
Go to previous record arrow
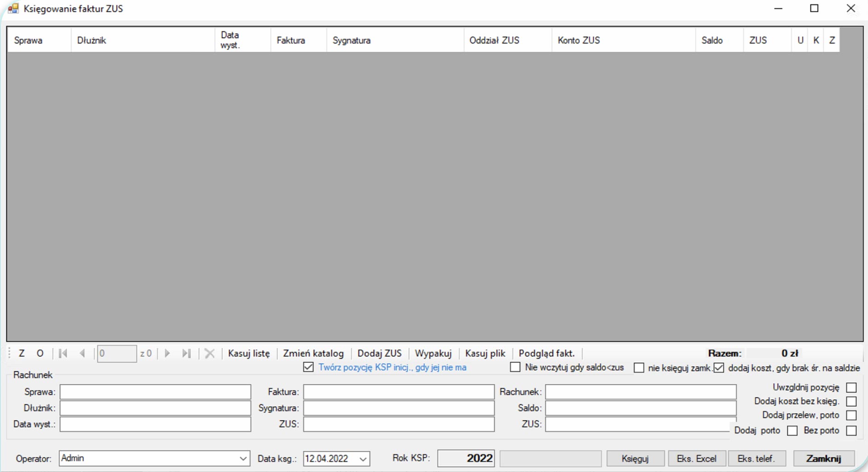[x=82, y=353]
